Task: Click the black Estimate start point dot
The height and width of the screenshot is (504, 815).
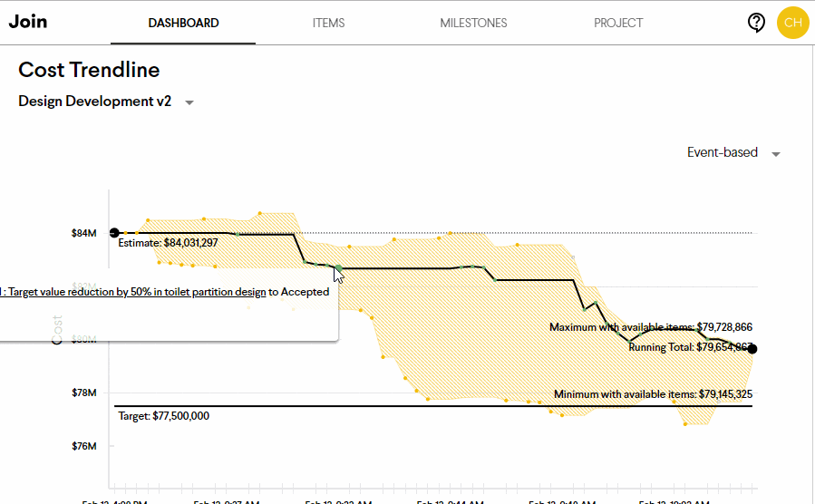Action: (114, 233)
